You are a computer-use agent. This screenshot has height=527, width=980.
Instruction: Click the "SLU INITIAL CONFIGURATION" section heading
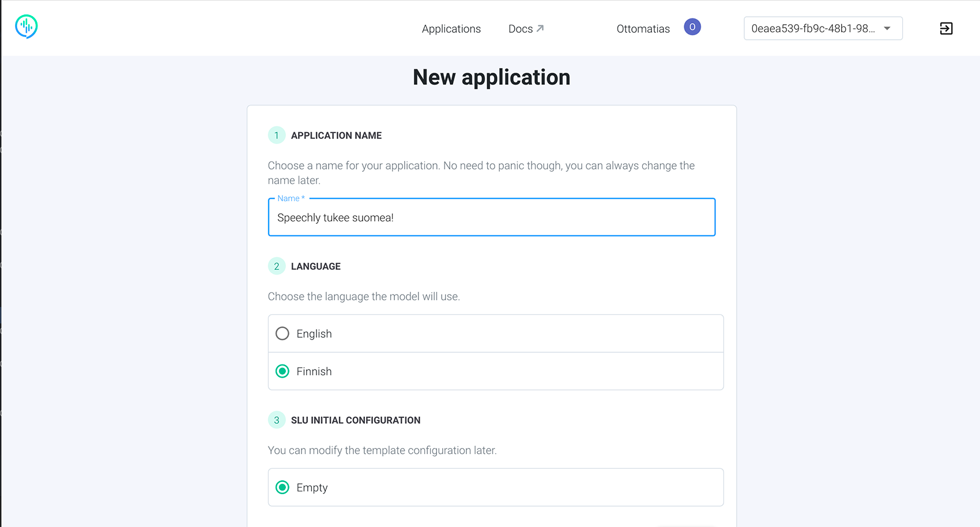(356, 420)
